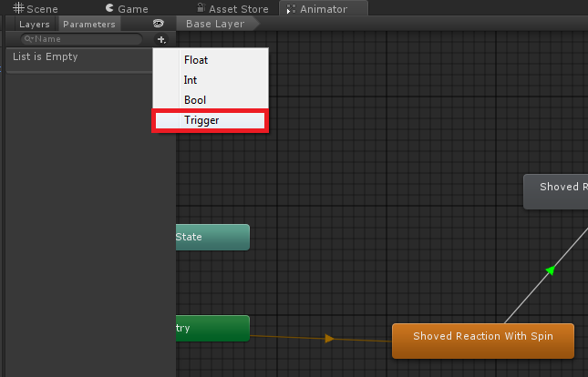Choose Int from the parameter menu
588x377 pixels.
(211, 80)
